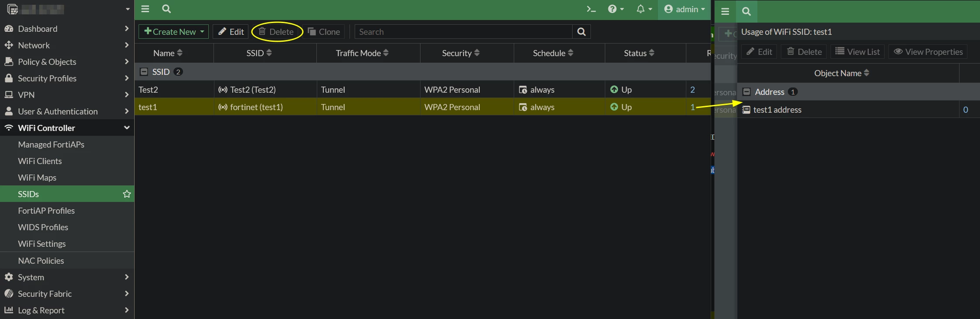The height and width of the screenshot is (319, 980).
Task: Click the FortiGate logo icon at top left
Action: coord(12,9)
